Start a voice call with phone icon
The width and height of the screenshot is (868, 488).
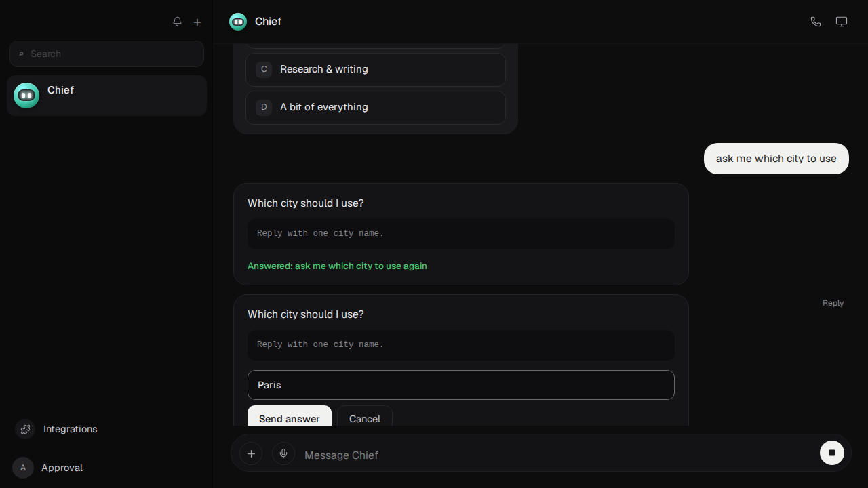click(816, 22)
